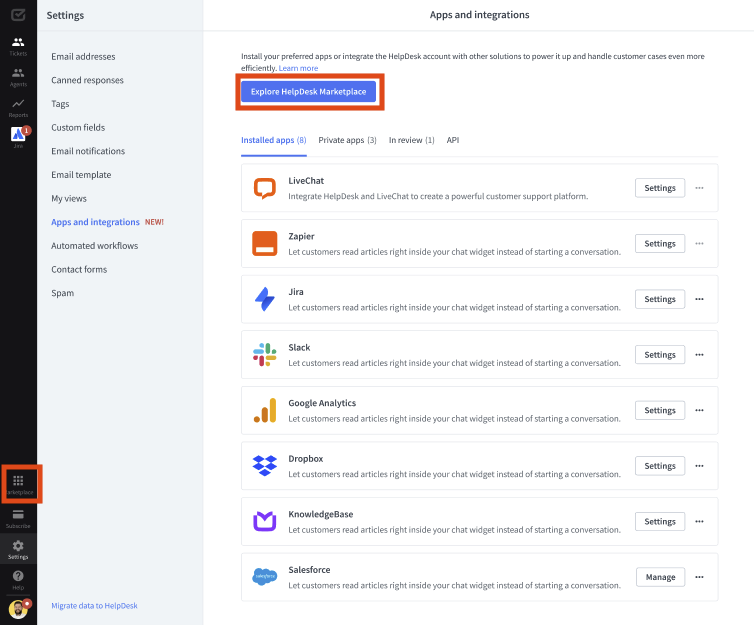Screen dimensions: 754x625
Task: Open the HelpDesk logo home icon
Action: coord(18,15)
